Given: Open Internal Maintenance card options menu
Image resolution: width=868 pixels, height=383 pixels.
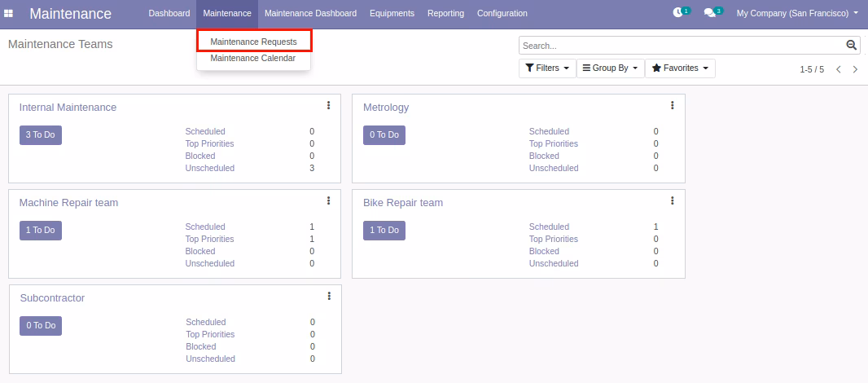Looking at the screenshot, I should [328, 105].
